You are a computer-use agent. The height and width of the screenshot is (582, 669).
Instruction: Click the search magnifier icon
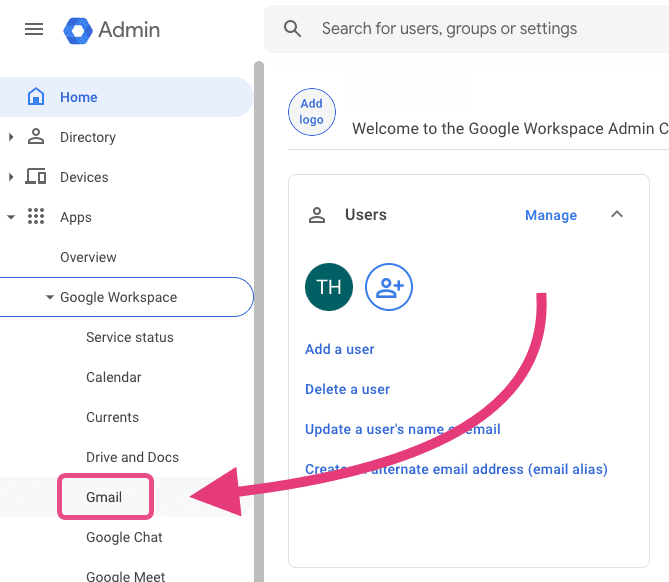click(292, 29)
